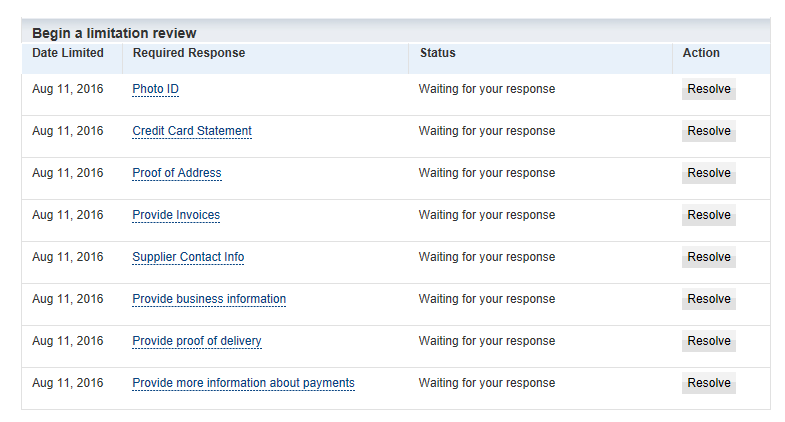Open the Photo ID requirement link
Viewport: 785px width, 422px height.
pos(155,89)
